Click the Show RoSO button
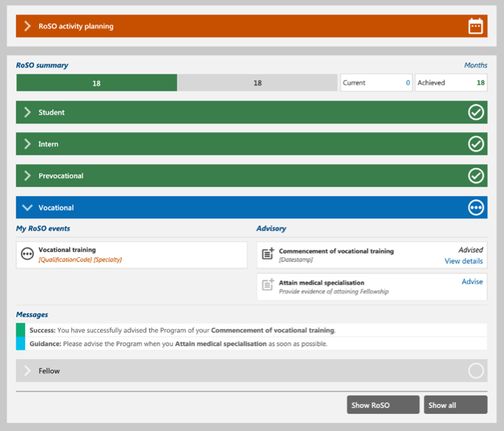The image size is (504, 431). 383,405
